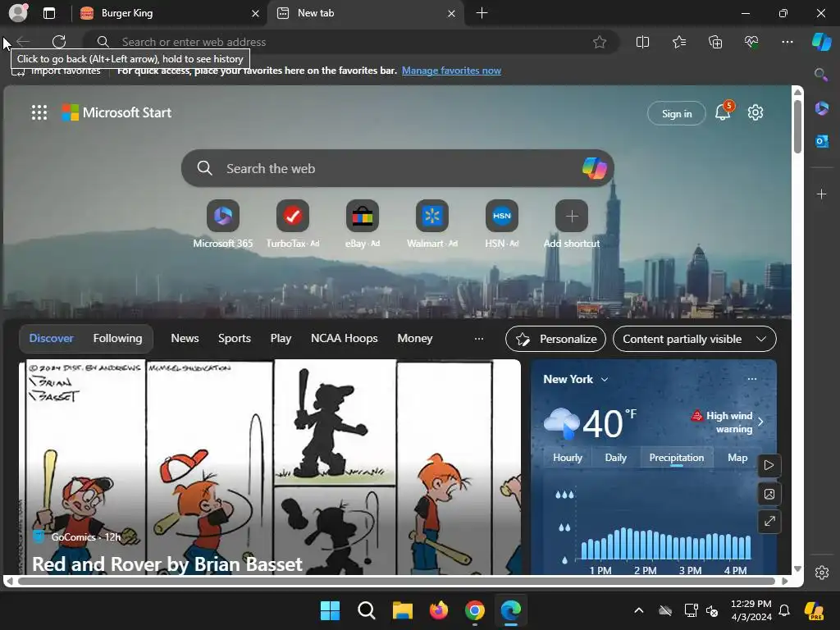Click the expand arrows side button
Image resolution: width=840 pixels, height=630 pixels.
769,521
